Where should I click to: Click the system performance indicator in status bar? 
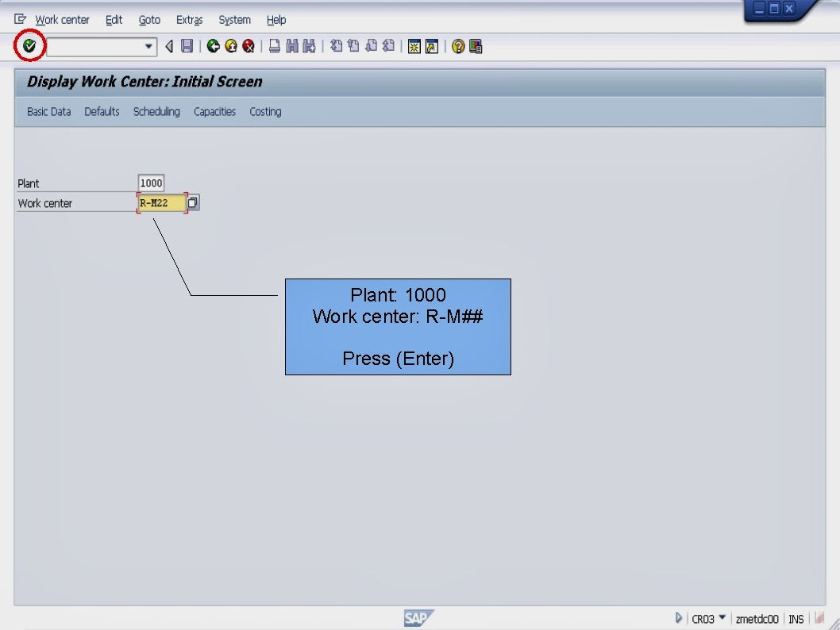(x=819, y=618)
